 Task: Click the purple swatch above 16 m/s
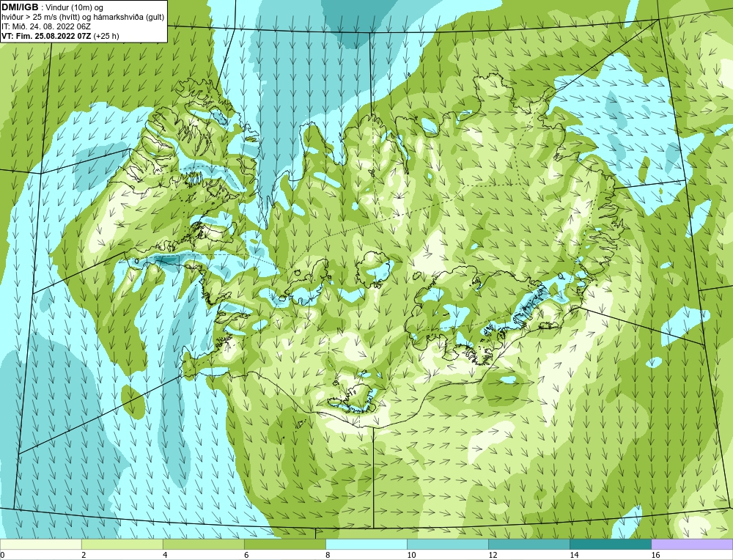[x=692, y=544]
